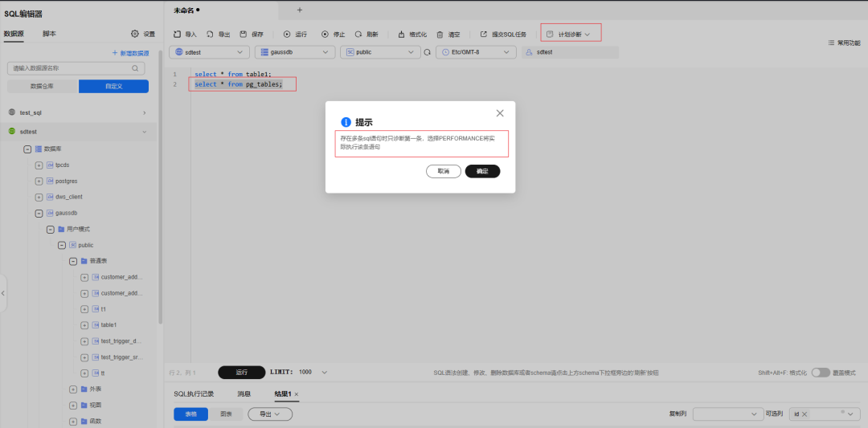Expand the table1 tree node
868x428 pixels.
(x=84, y=325)
